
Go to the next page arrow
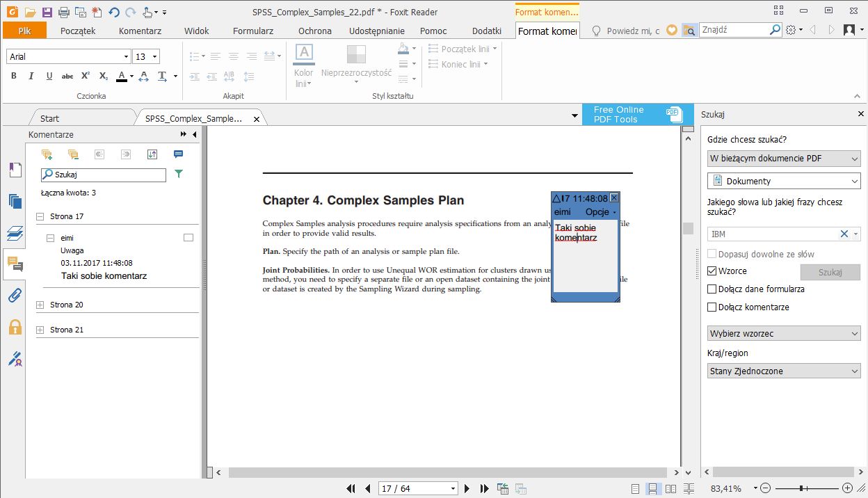[x=467, y=489]
